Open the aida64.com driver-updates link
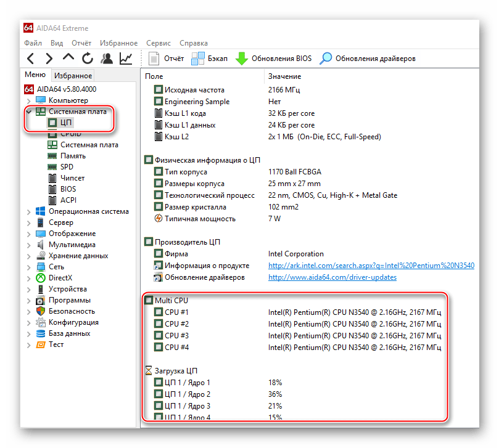Viewport: 499px width, 448px height. coord(332,277)
